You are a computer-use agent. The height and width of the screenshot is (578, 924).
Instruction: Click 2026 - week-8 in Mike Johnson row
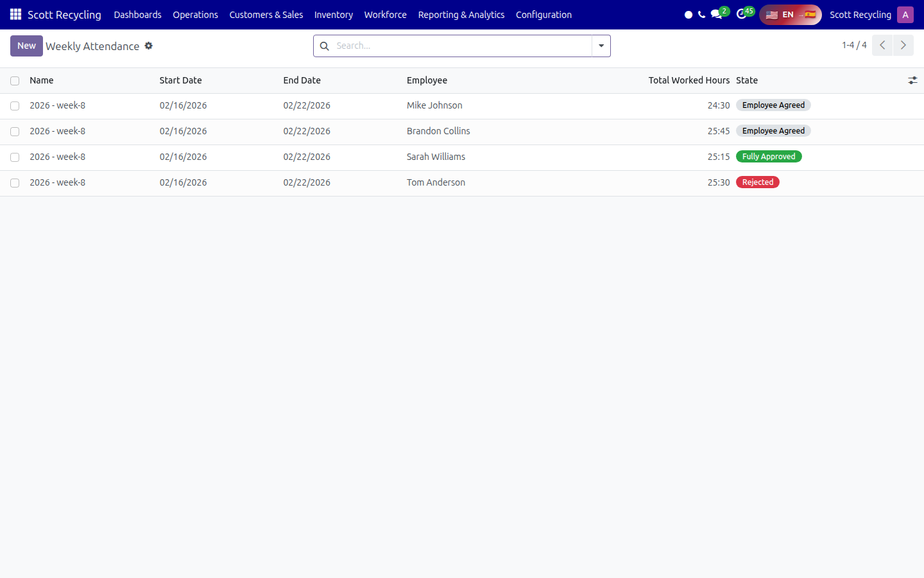58,105
